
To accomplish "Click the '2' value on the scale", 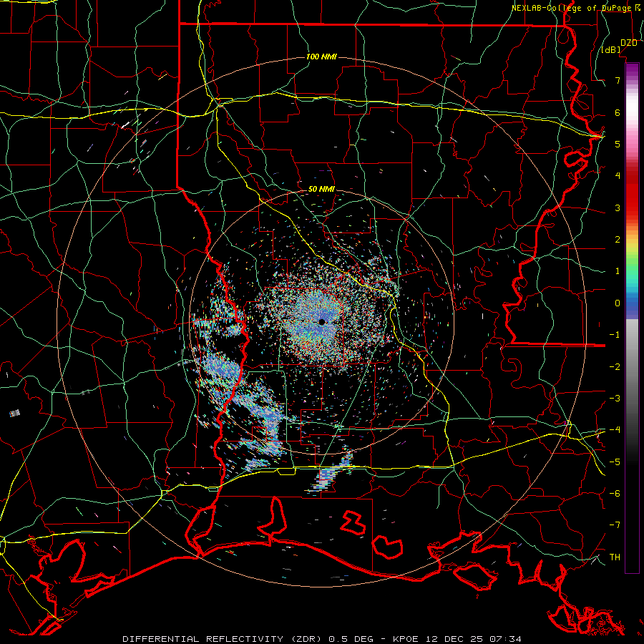I will (x=618, y=240).
